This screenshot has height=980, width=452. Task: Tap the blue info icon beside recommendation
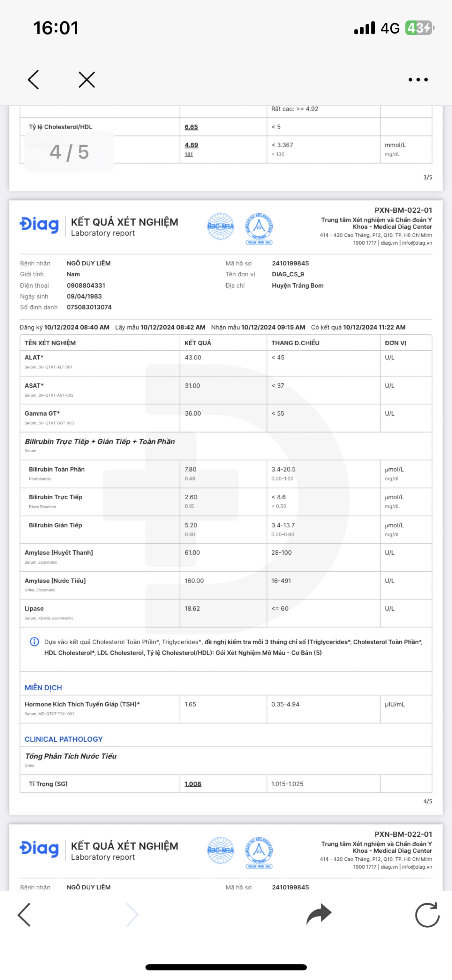click(34, 642)
